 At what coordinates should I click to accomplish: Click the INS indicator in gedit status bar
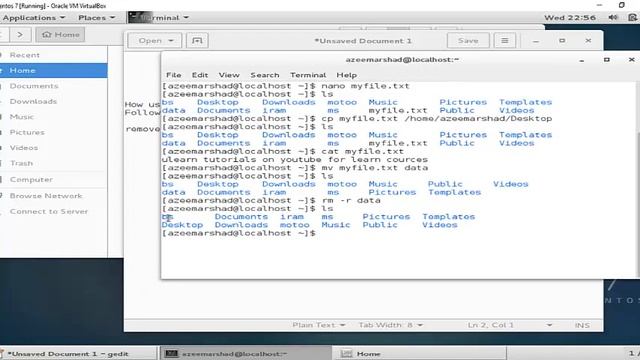click(582, 325)
